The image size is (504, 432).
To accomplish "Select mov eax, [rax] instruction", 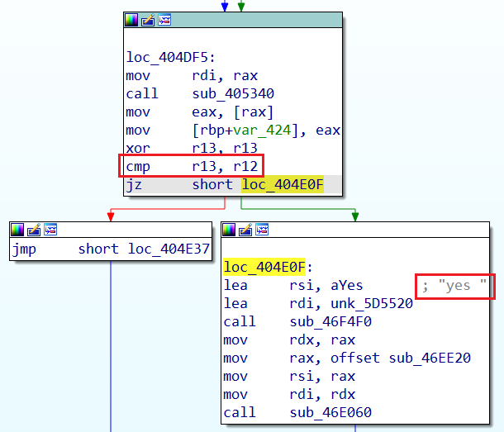I will [200, 112].
